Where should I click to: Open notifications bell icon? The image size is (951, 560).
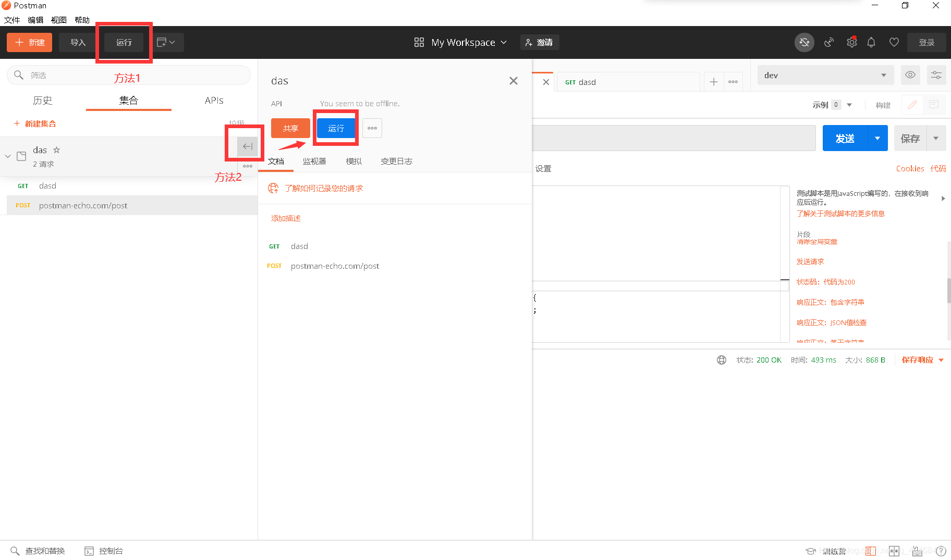[871, 42]
